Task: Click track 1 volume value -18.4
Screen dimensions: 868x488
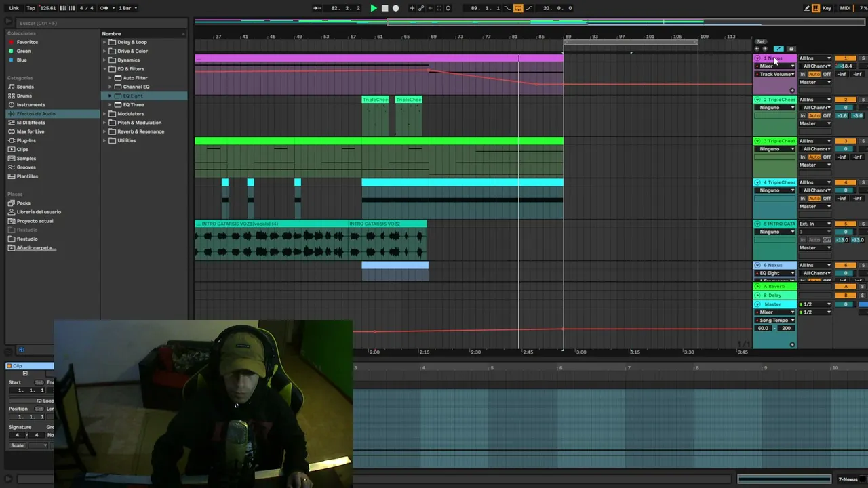Action: coord(846,66)
